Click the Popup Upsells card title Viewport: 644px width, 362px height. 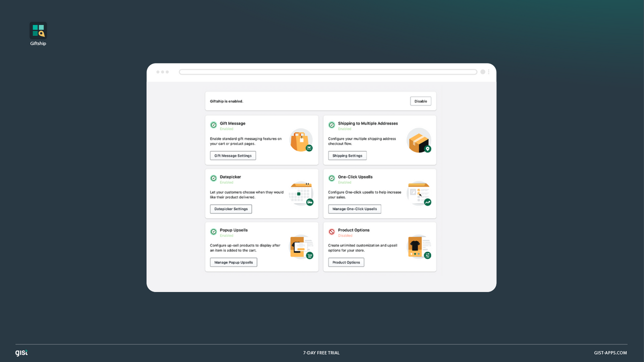(x=233, y=230)
